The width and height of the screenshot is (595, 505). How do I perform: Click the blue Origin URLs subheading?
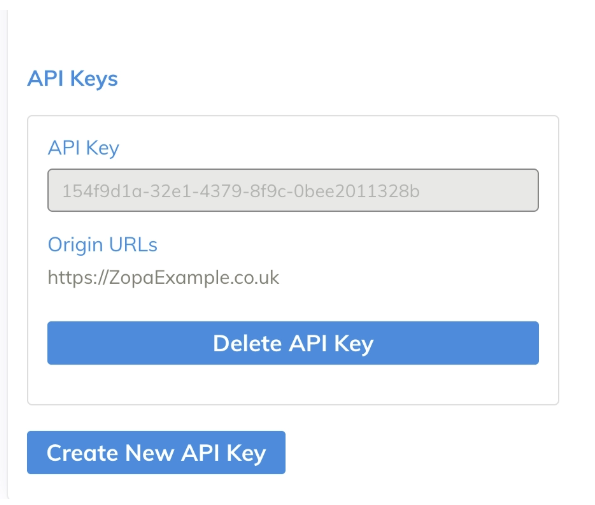pos(102,244)
